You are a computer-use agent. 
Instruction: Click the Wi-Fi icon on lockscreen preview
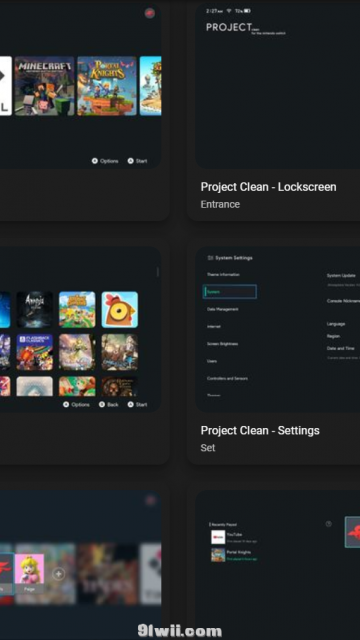(x=229, y=11)
